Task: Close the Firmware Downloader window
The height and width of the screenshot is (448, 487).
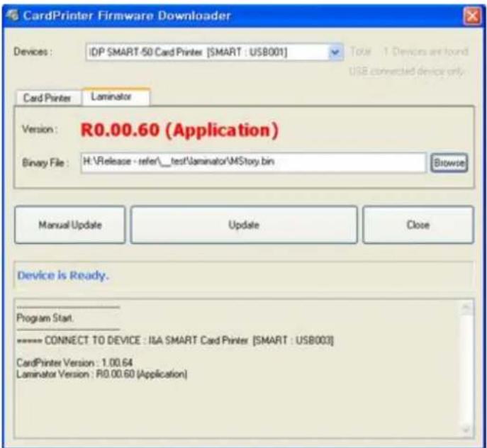Action: pos(472,16)
